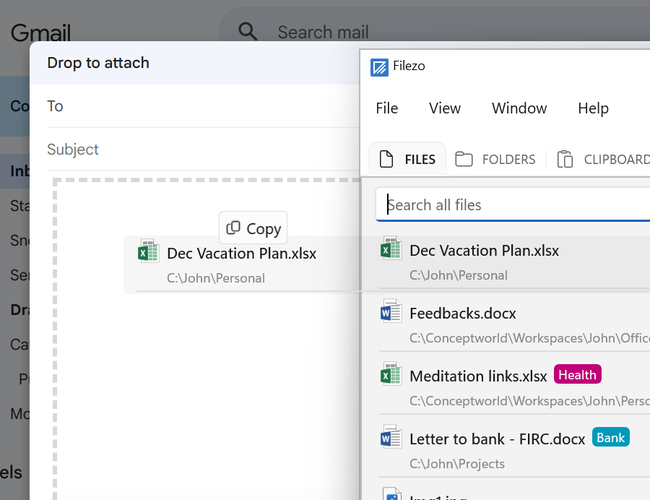Open the View menu in Filezo
Viewport: 650px width, 500px height.
(x=444, y=108)
